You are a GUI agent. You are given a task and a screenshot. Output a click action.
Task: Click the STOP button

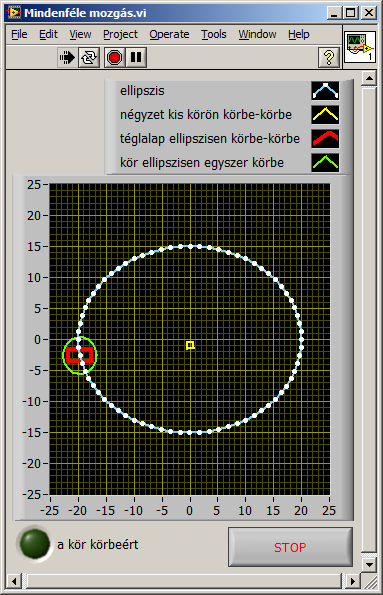290,547
